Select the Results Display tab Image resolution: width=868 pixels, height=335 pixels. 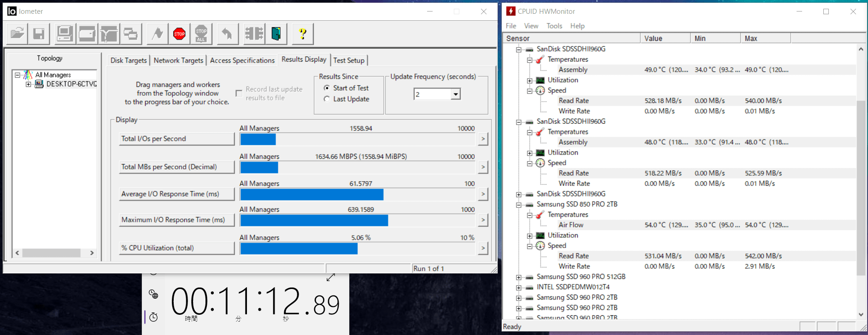click(304, 59)
